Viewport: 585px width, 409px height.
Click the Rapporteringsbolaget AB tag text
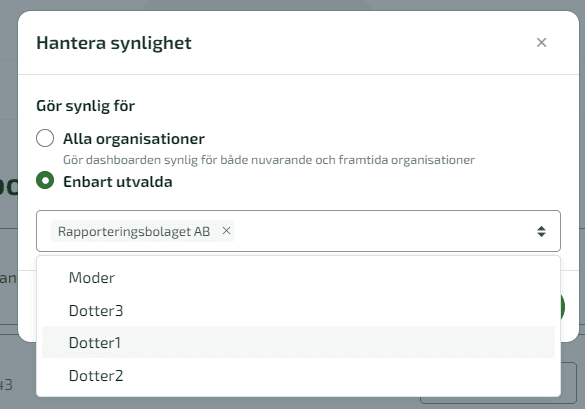(x=134, y=231)
